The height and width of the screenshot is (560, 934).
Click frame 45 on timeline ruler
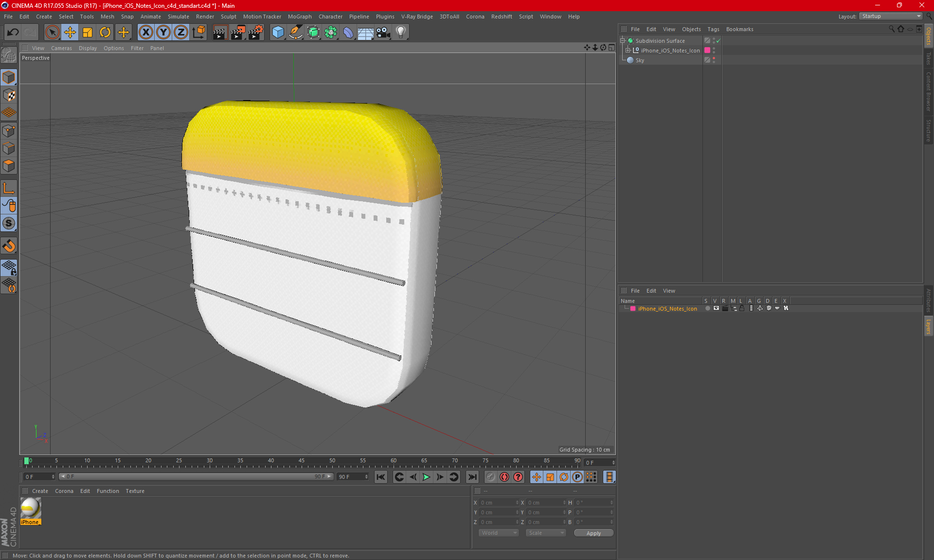point(302,460)
